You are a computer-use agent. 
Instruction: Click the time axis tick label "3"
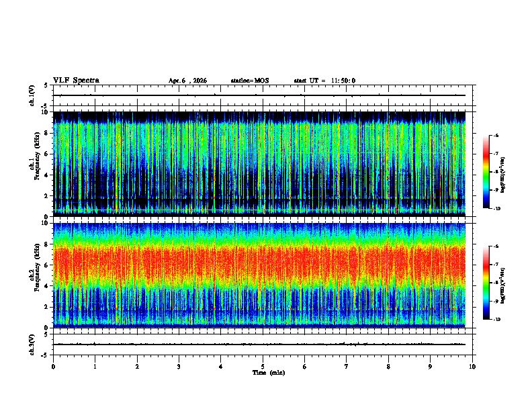click(x=179, y=367)
